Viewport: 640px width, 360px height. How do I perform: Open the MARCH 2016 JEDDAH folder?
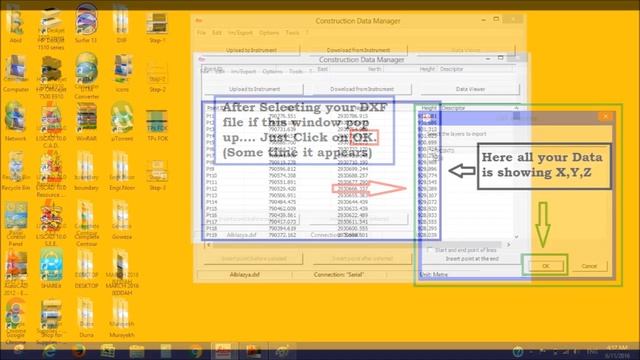click(x=122, y=273)
